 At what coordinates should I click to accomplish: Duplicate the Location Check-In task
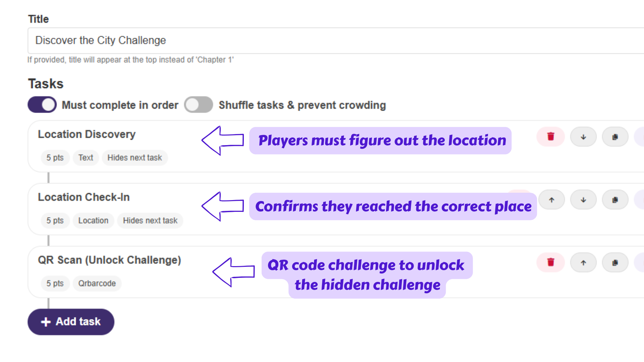(x=615, y=199)
